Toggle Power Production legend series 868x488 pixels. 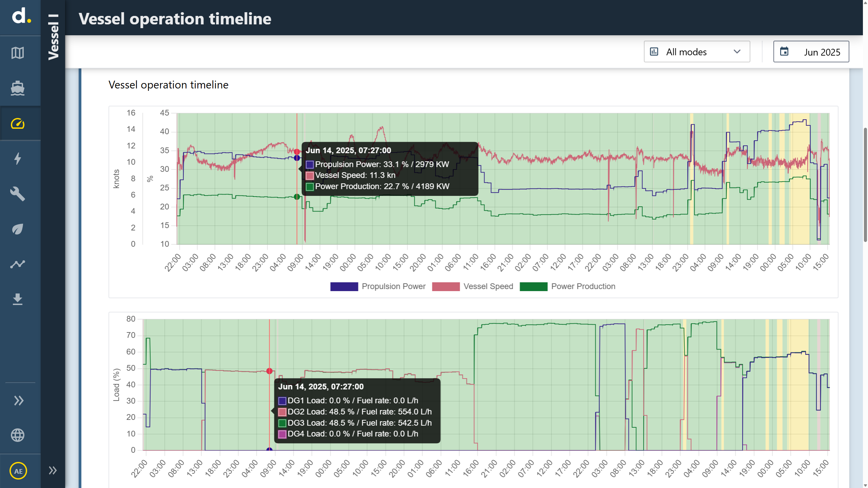click(x=568, y=286)
